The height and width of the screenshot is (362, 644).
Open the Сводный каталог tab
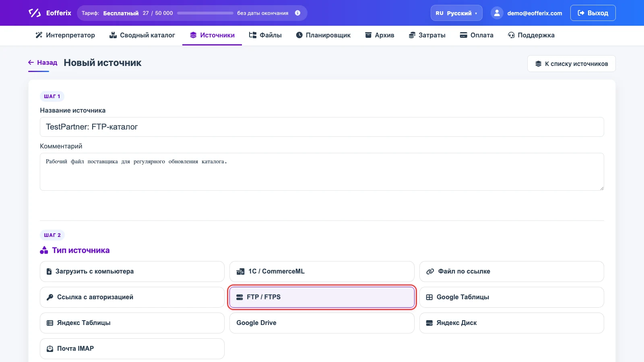(142, 35)
